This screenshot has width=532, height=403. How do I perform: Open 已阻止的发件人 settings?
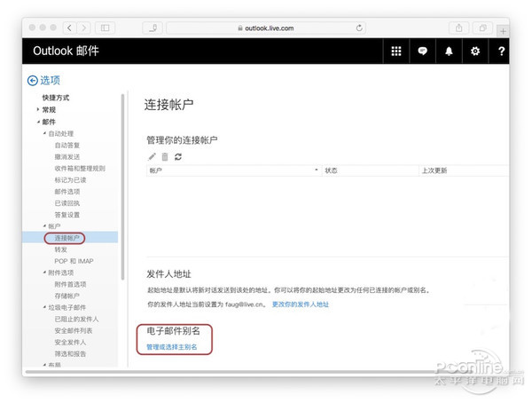click(76, 319)
